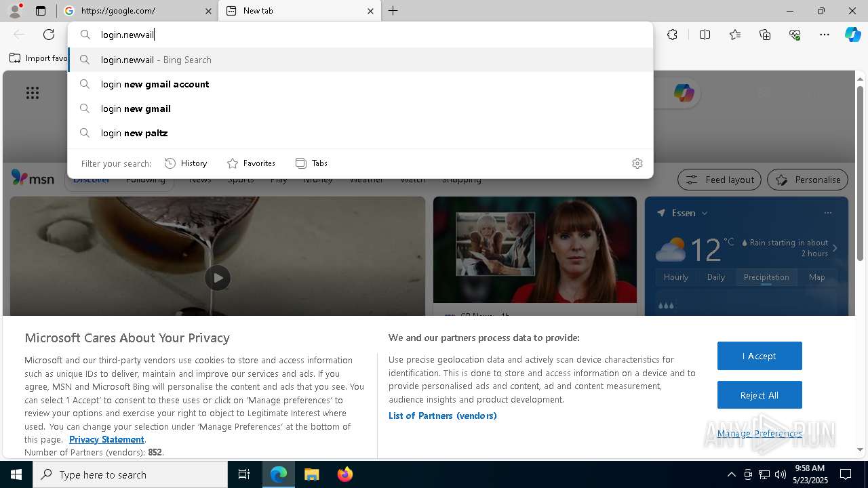Open Browser essentials heart icon
Image resolution: width=868 pixels, height=488 pixels.
pos(795,35)
